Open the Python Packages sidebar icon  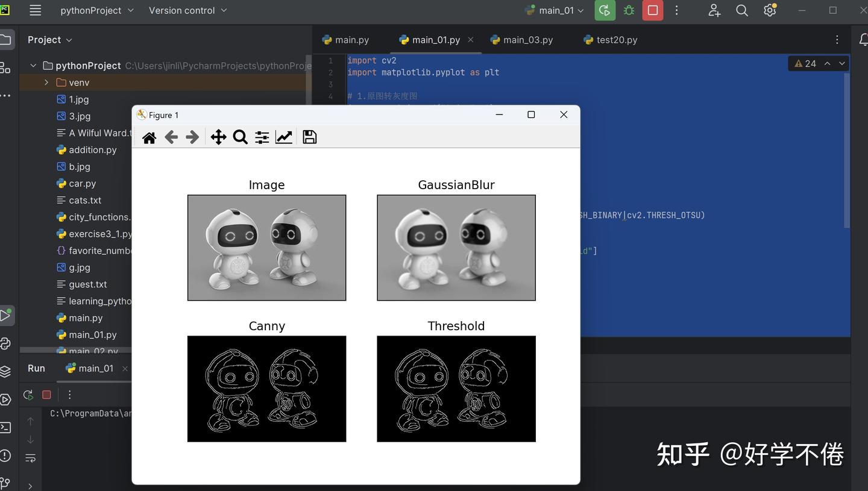coord(5,343)
